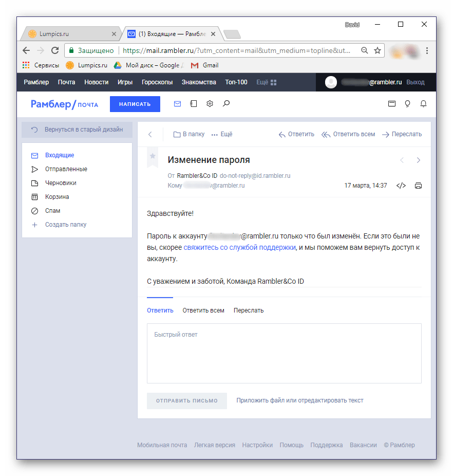Click the view layout panel icon

392,104
